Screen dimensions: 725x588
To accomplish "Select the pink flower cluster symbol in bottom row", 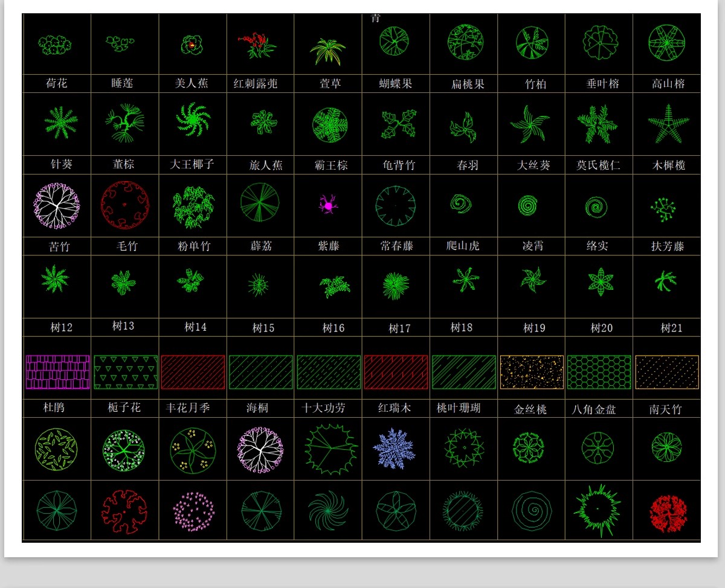I will 193,511.
